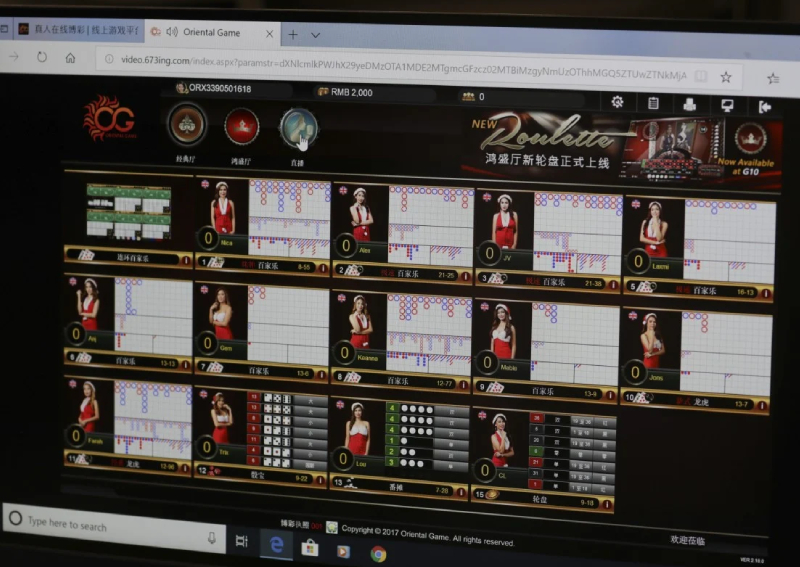The height and width of the screenshot is (567, 800).
Task: Select the 直播 live hall icon
Action: point(298,129)
